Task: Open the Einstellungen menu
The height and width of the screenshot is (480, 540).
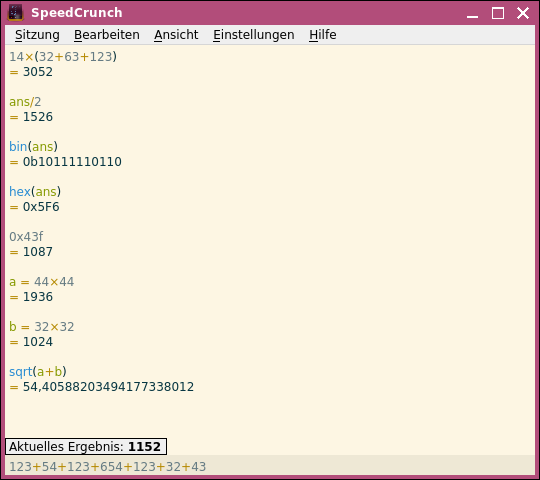Action: click(x=253, y=35)
